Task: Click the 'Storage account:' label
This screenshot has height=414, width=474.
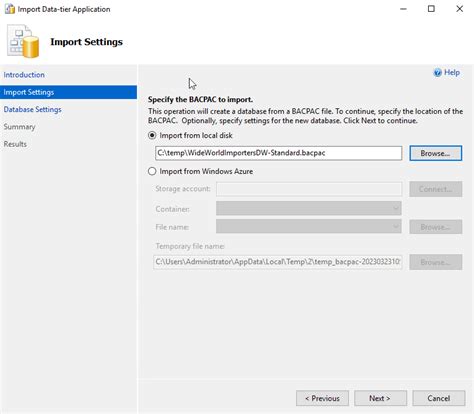Action: tap(183, 189)
